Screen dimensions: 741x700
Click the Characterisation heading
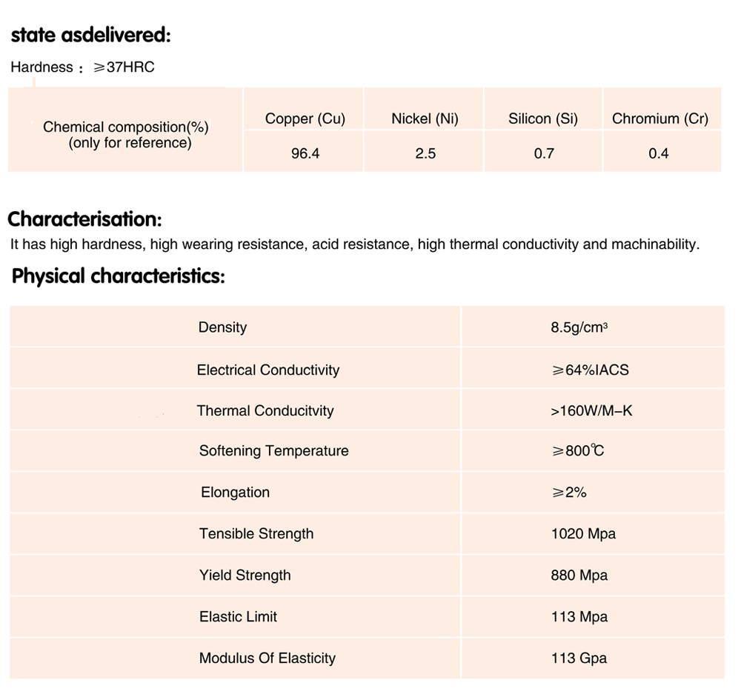(84, 219)
